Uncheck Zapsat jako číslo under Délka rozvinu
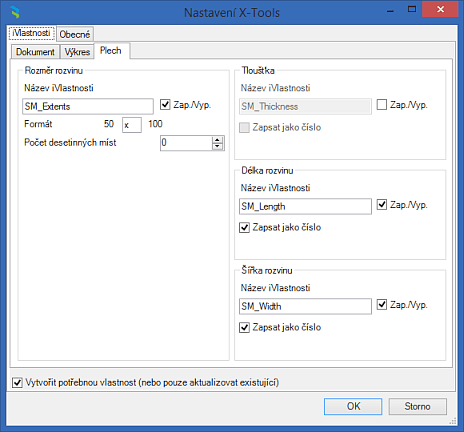464x432 pixels. click(244, 227)
